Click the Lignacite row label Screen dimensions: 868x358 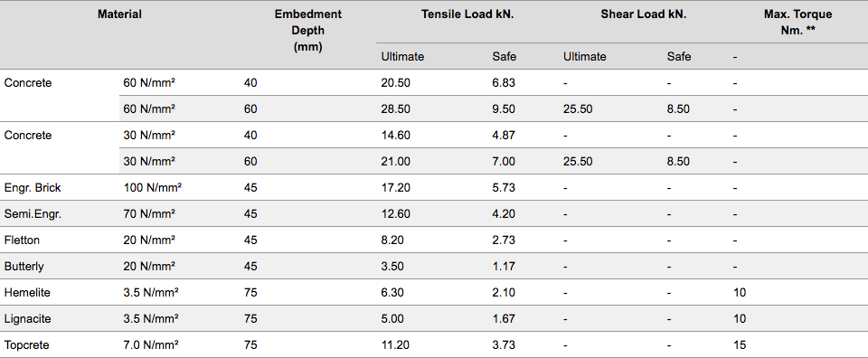click(x=26, y=319)
